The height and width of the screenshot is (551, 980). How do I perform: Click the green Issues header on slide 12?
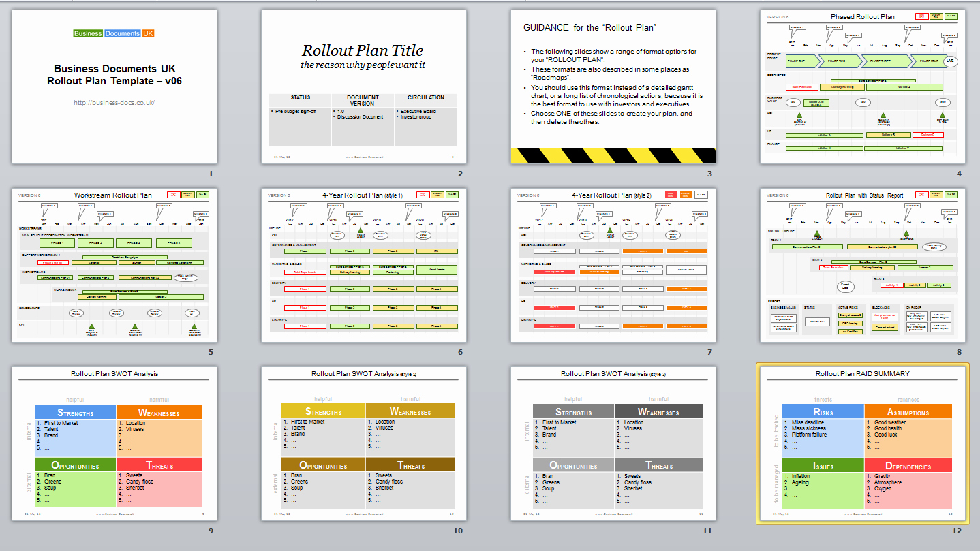[823, 465]
